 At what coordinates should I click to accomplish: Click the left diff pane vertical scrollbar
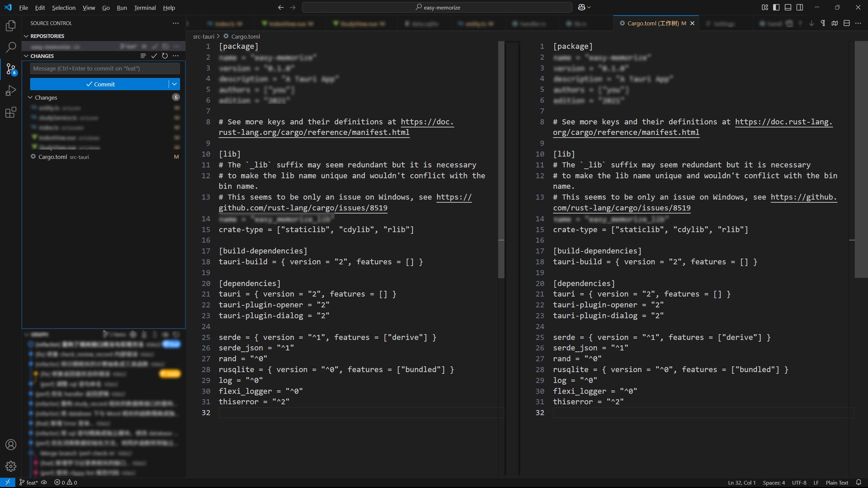[x=501, y=159]
